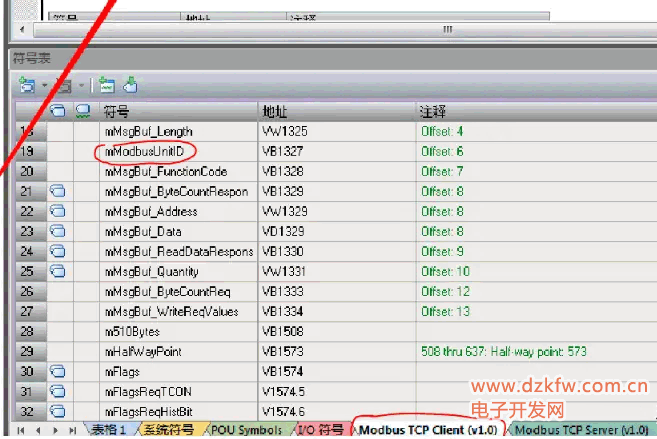Switch to the POU Symbols tab
Image resolution: width=657 pixels, height=439 pixels.
pyautogui.click(x=246, y=429)
